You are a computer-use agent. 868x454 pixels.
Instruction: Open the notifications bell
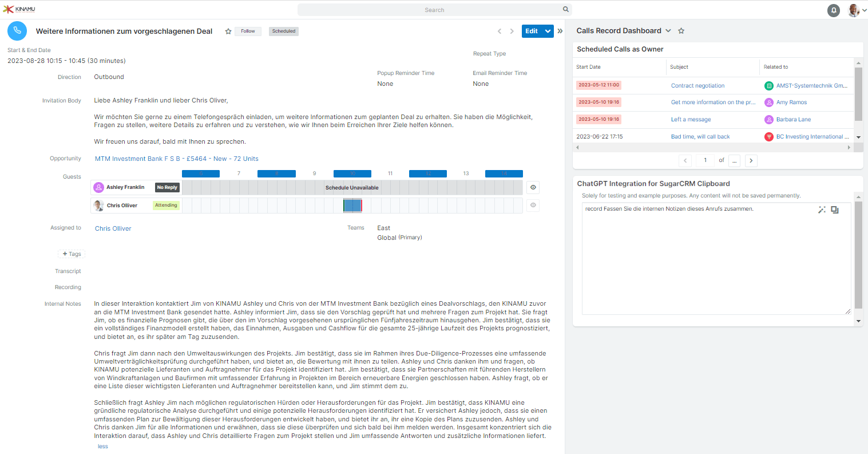tap(834, 10)
